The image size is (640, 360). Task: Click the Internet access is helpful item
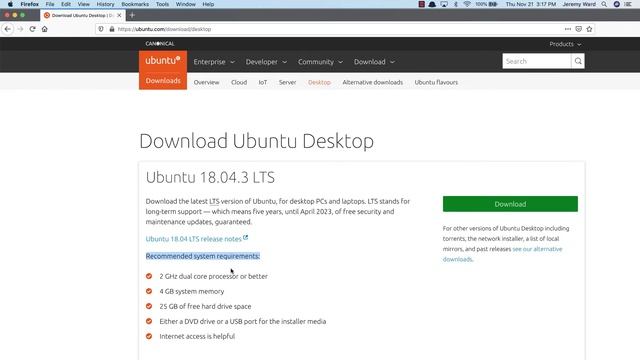tap(197, 336)
